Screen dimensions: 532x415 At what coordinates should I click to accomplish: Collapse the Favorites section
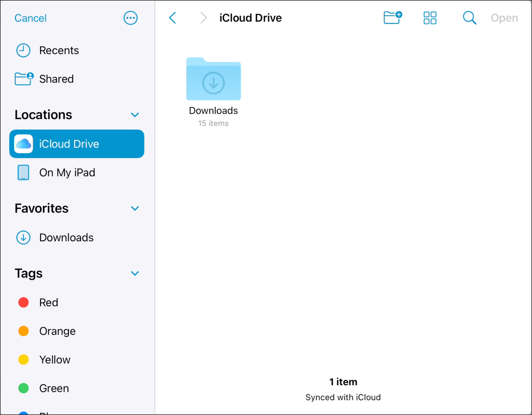tap(135, 209)
